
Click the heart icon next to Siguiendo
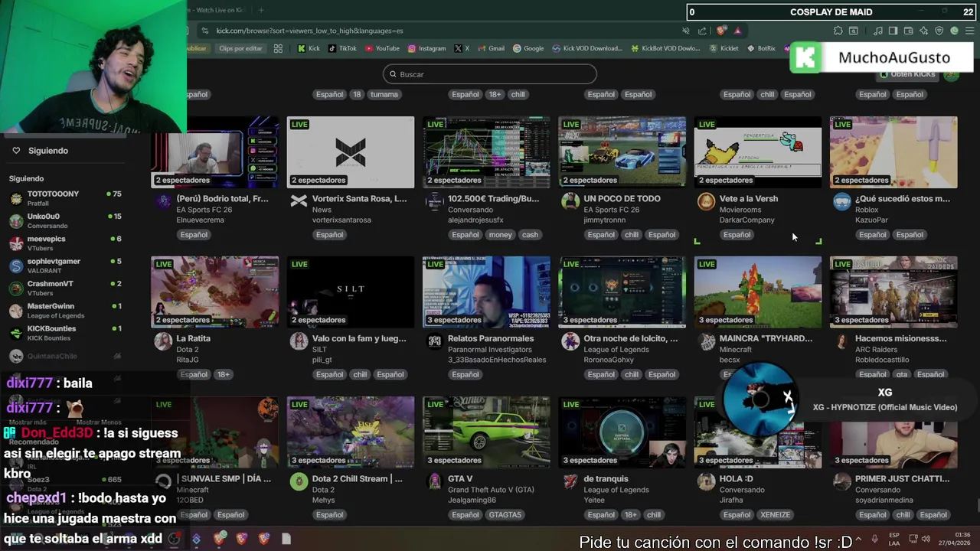[16, 151]
